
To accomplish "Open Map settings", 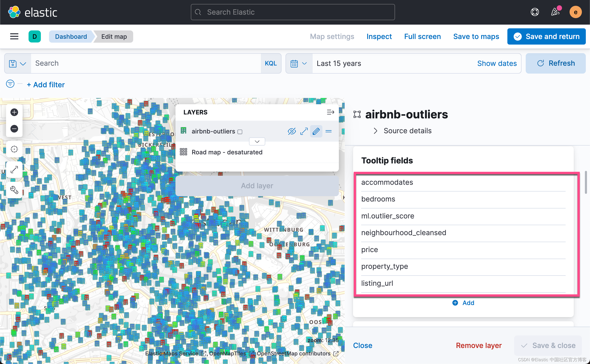I will [332, 36].
